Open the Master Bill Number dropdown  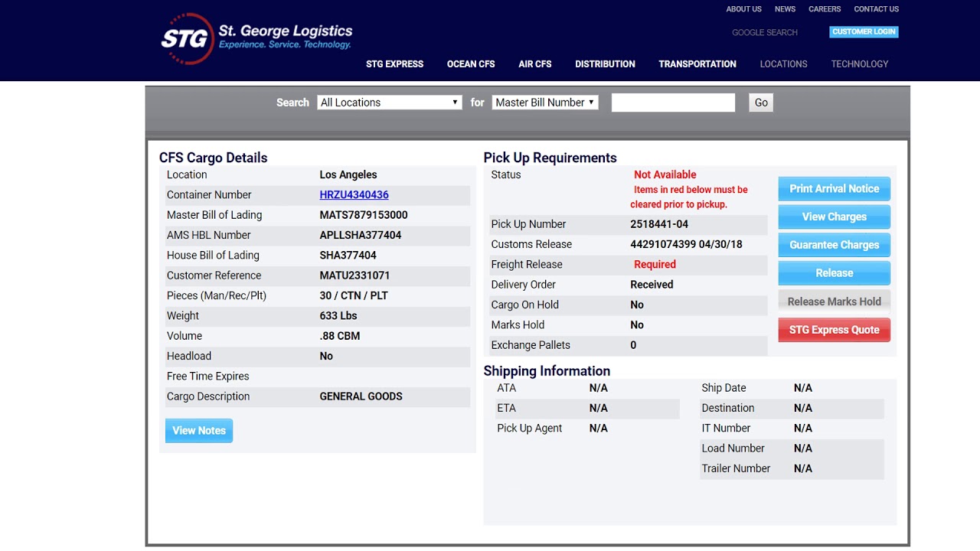coord(545,103)
